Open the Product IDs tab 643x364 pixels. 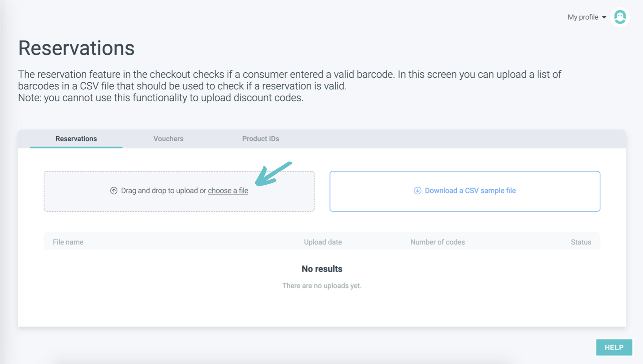[261, 139]
